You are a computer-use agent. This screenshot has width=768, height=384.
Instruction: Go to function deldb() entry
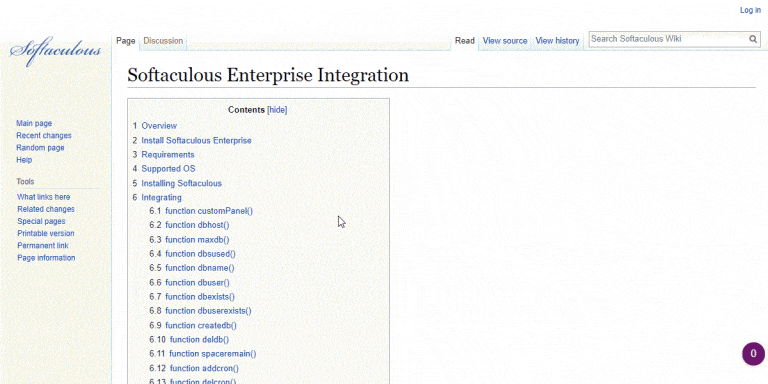199,339
